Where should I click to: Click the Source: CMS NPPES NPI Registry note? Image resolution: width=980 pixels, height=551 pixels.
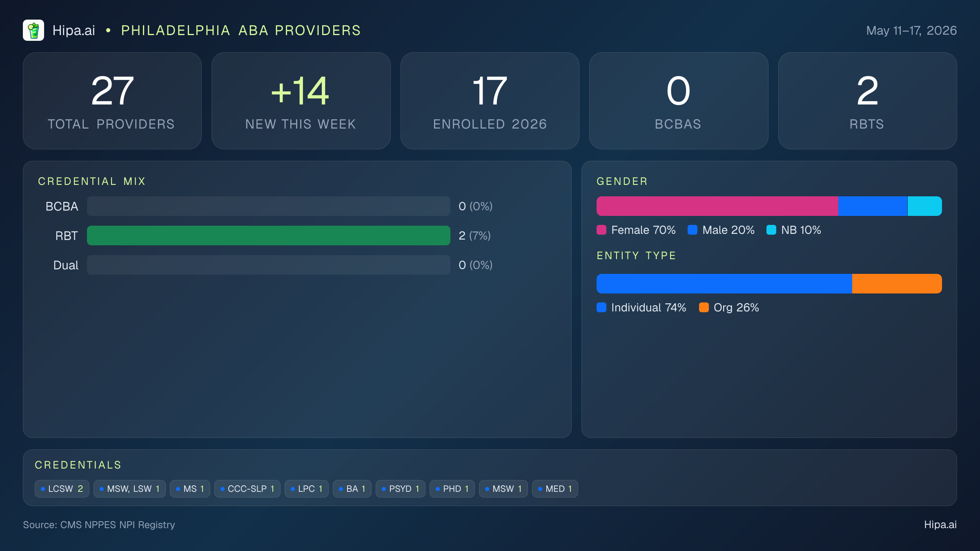coord(99,524)
